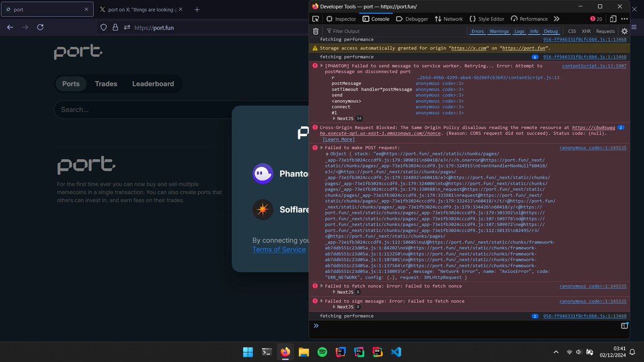Open contentScript.js:13:5907 source link

click(x=594, y=66)
